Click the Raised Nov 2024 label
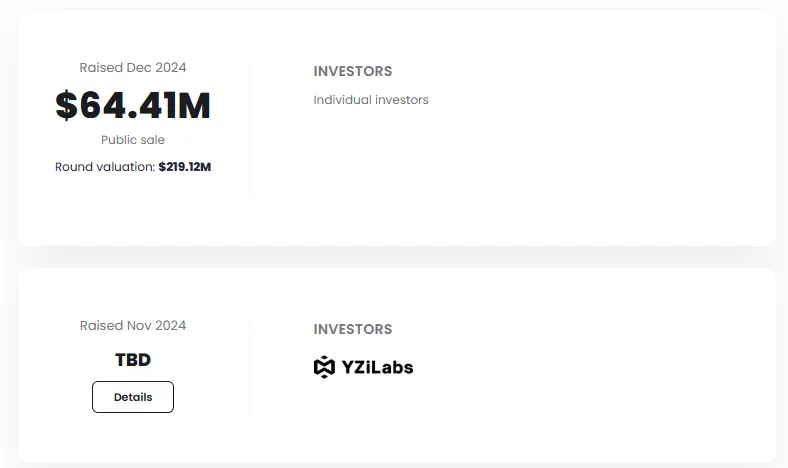The image size is (788, 468). (133, 325)
